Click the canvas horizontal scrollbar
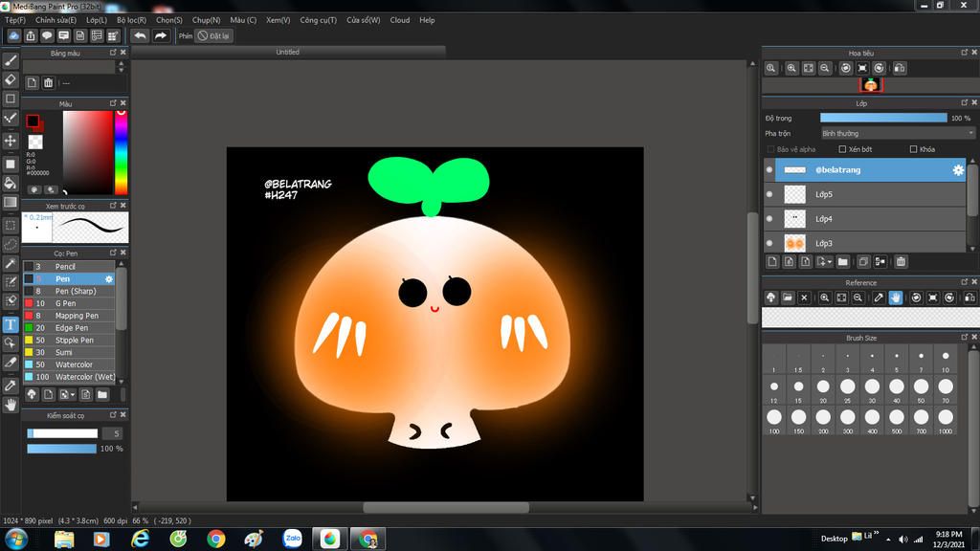Screen dimensions: 980x551 coord(446,508)
